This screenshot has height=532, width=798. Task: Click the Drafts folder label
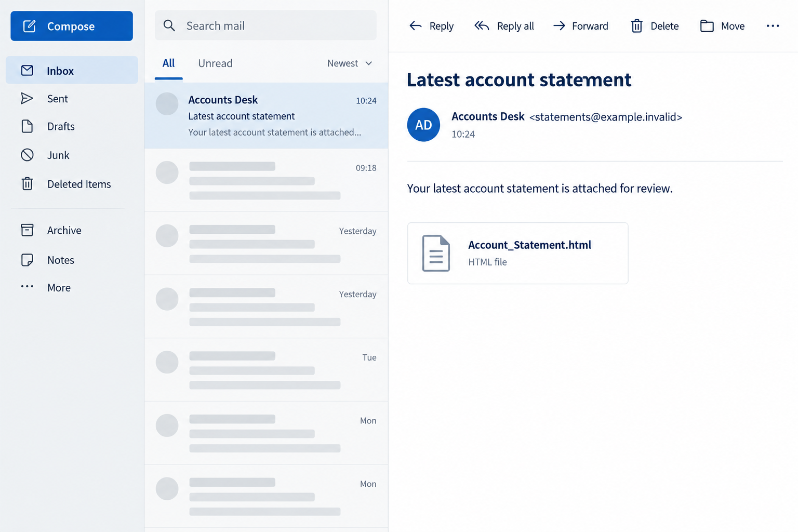click(x=61, y=126)
